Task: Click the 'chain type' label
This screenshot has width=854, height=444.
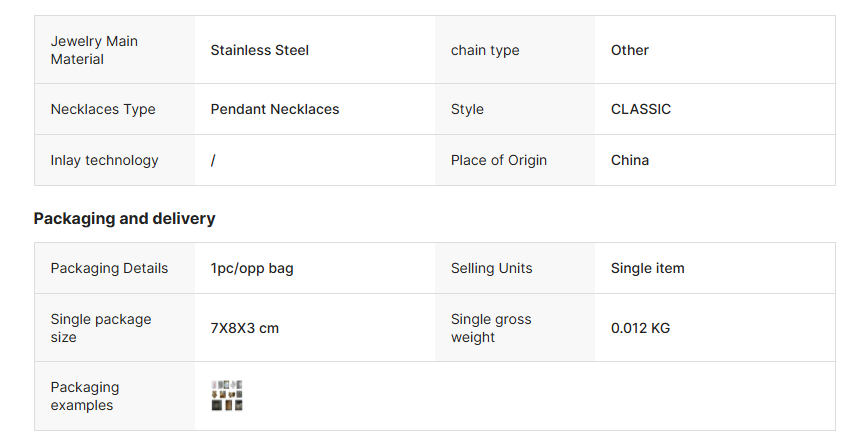Action: click(485, 50)
